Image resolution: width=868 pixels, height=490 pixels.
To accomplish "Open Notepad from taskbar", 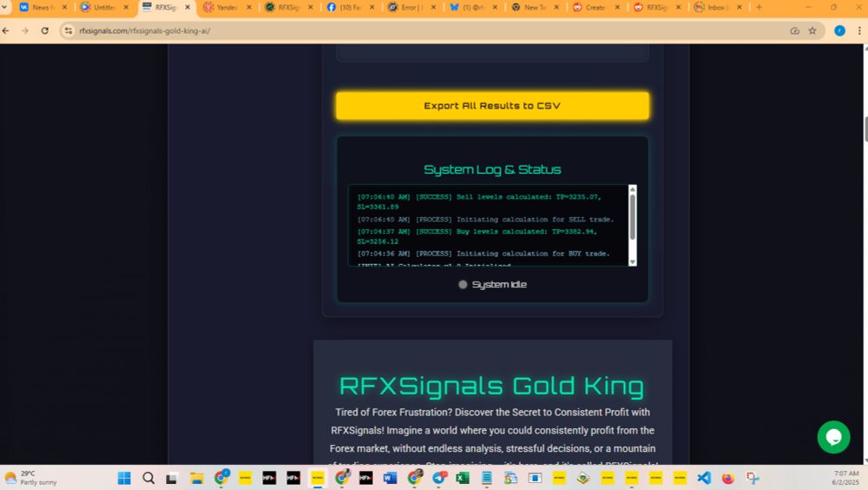I will point(487,478).
